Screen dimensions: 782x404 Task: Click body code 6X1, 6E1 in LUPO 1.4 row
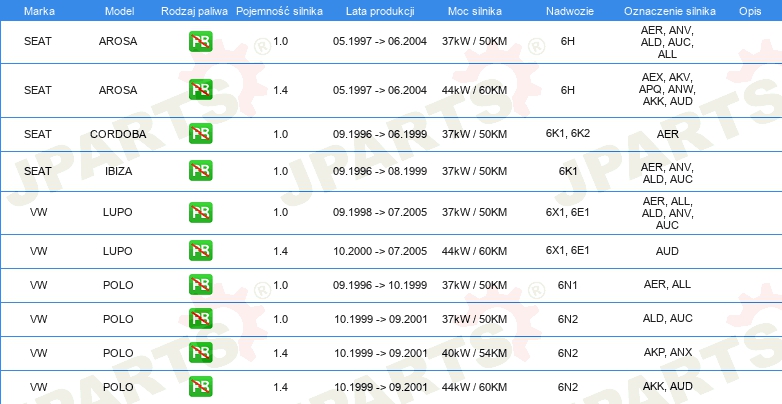pos(568,250)
